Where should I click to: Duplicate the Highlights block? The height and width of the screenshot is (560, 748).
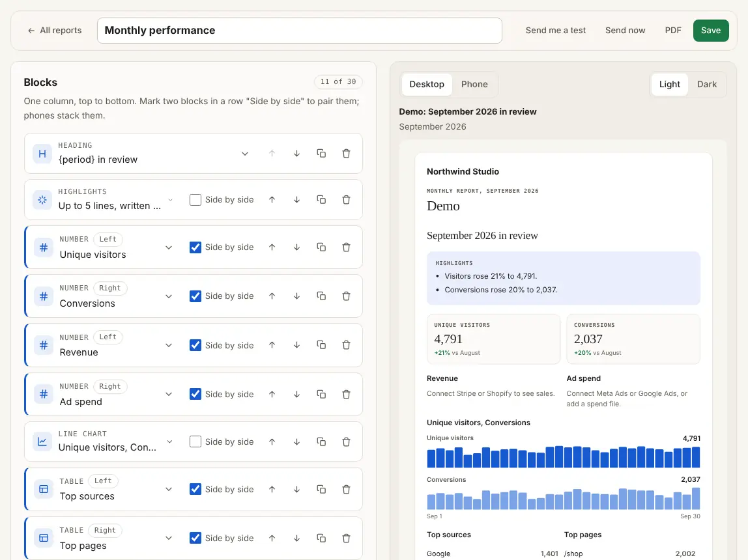click(x=321, y=200)
